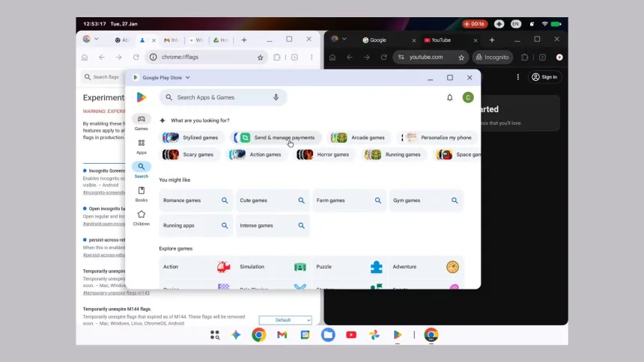Open Play Store notifications bell
The image size is (644, 362).
450,98
